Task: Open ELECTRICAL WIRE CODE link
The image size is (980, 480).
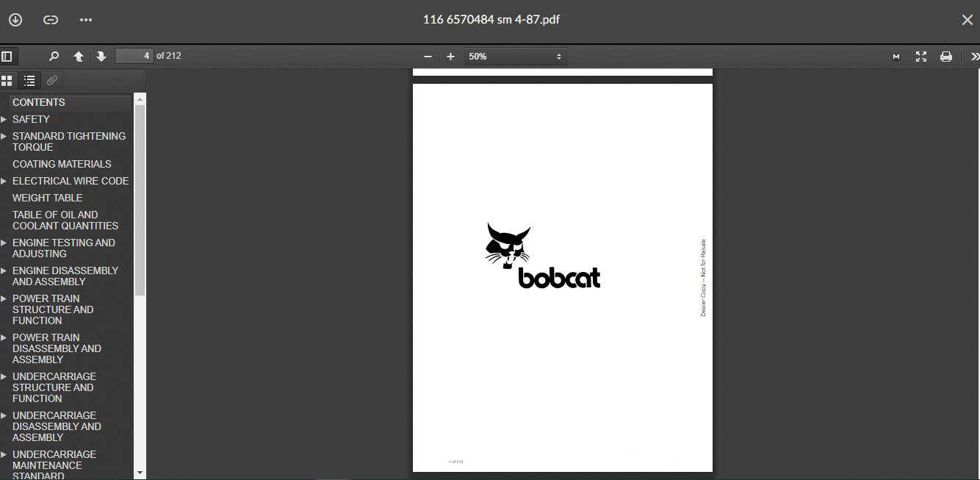Action: pyautogui.click(x=71, y=181)
